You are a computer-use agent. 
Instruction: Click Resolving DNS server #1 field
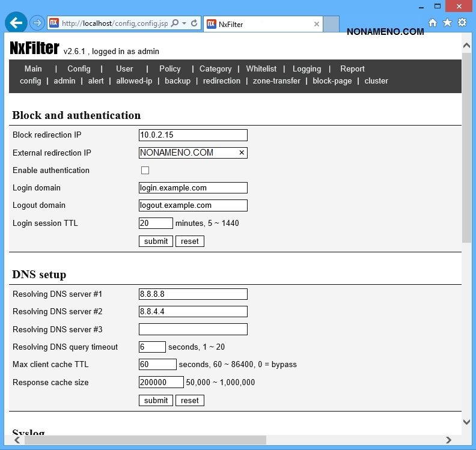[193, 294]
